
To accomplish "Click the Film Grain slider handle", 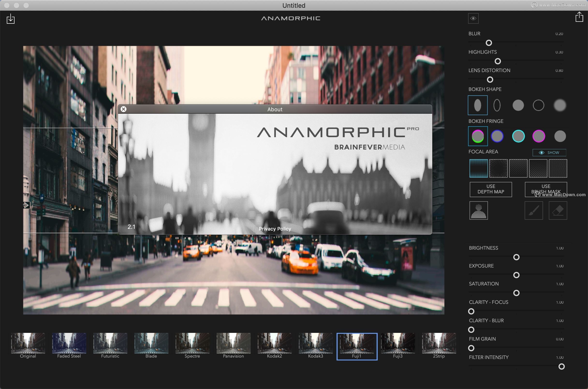I will point(471,348).
